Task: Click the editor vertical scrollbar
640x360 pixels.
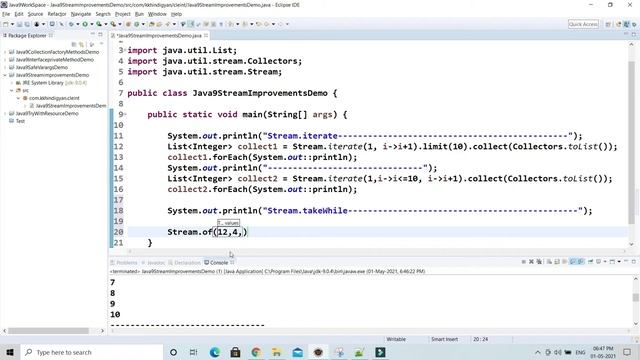Action: click(632, 143)
